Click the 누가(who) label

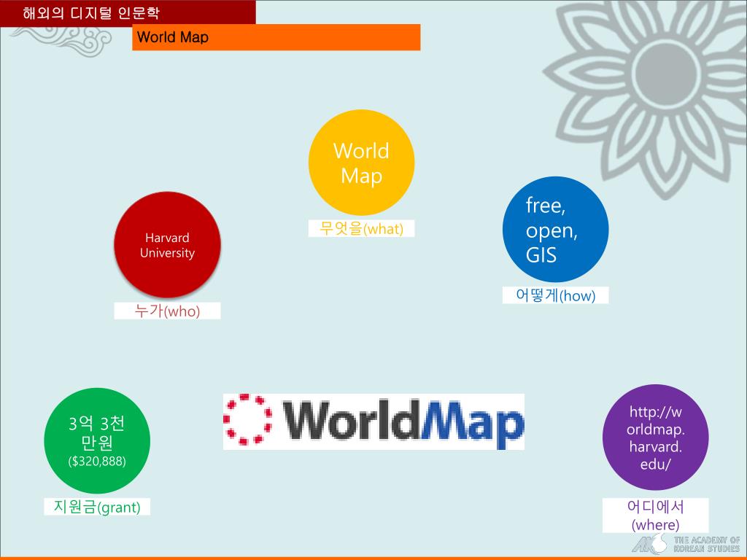coord(167,311)
